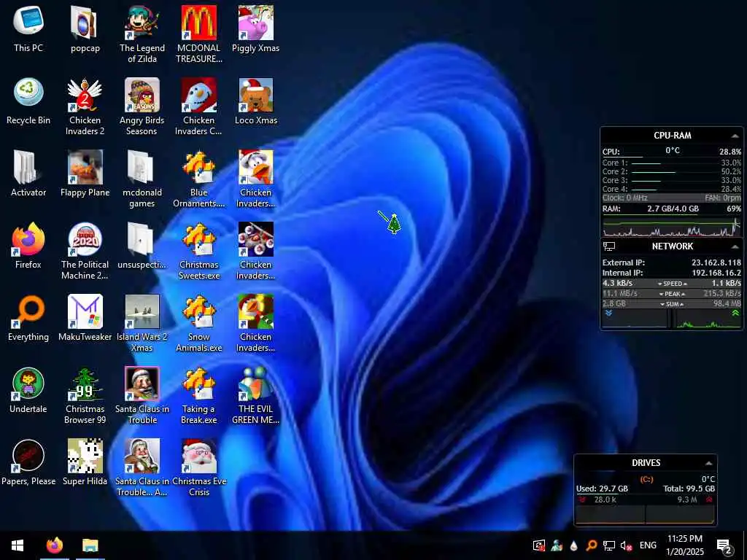Open the popcap folder icon
The width and height of the screenshot is (747, 560).
(x=85, y=28)
